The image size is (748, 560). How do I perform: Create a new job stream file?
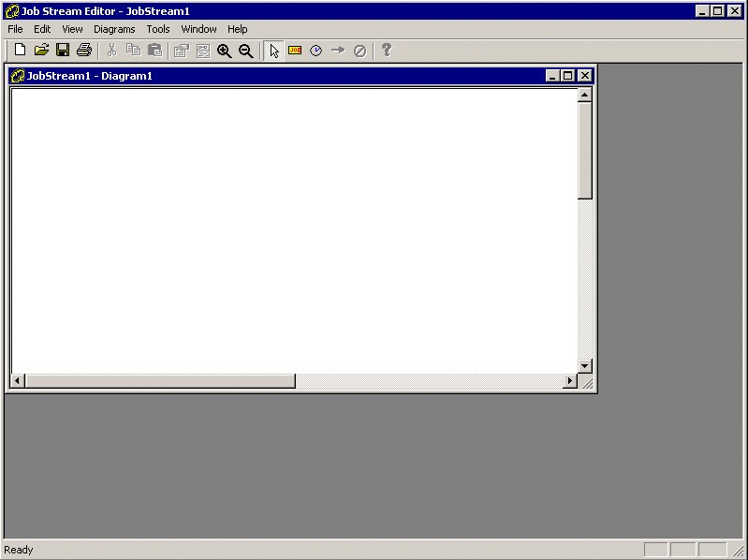(x=20, y=51)
